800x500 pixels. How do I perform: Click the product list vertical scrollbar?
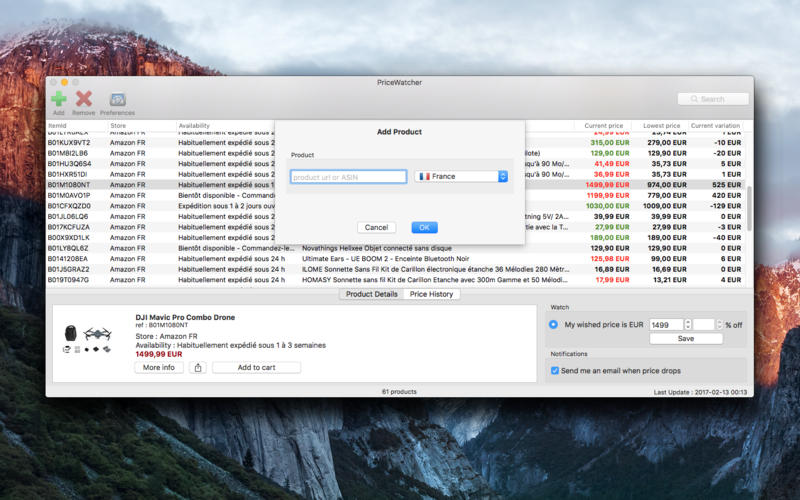(749, 208)
